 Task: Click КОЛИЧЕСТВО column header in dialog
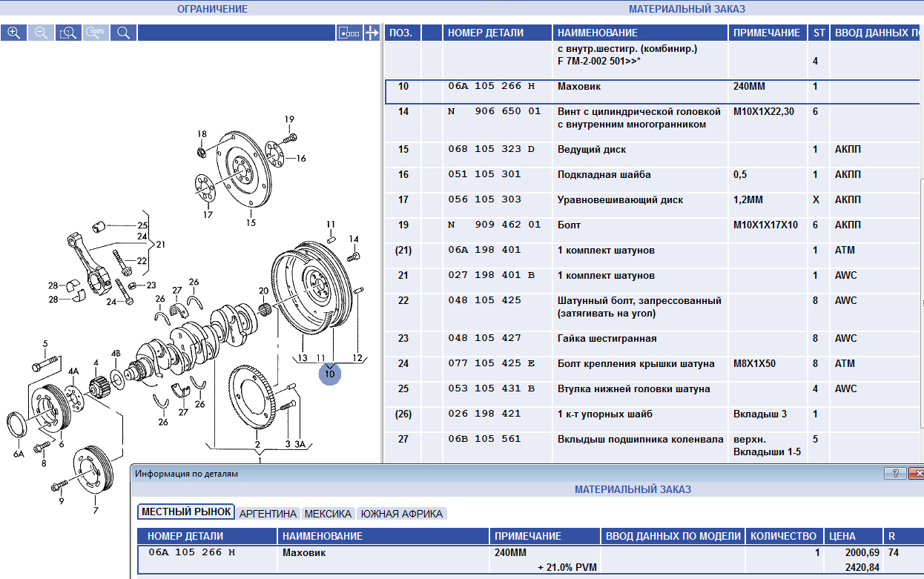click(x=783, y=536)
